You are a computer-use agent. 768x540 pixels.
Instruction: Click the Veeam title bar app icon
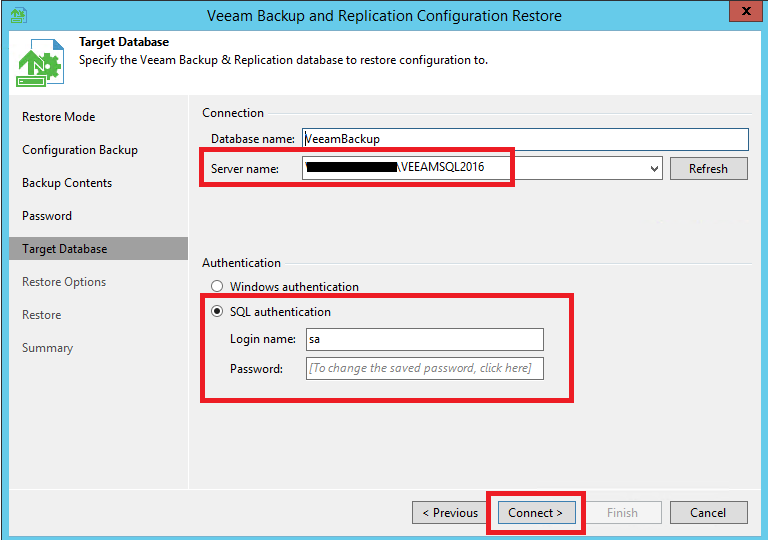(x=18, y=15)
